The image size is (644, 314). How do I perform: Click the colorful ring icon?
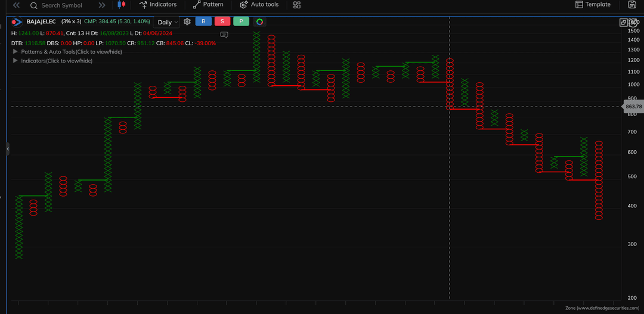point(259,21)
